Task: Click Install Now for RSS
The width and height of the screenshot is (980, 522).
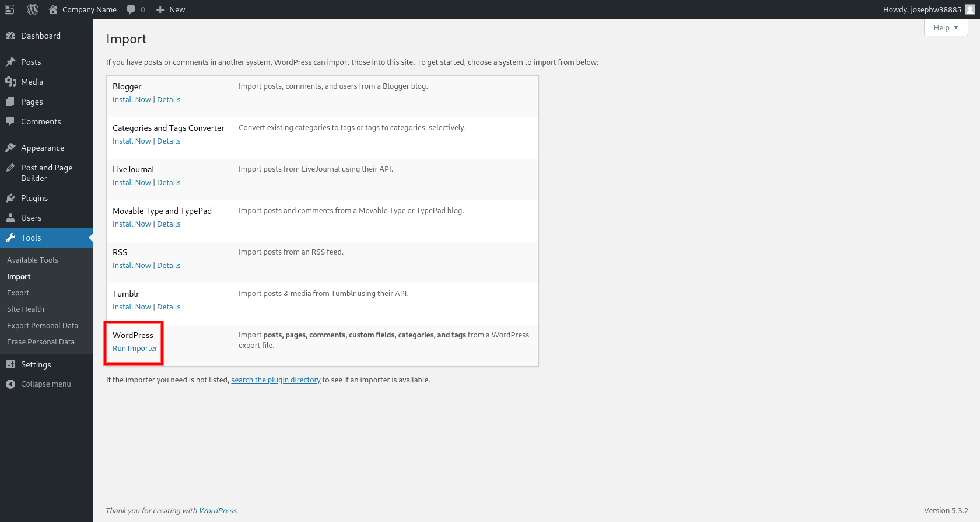Action: (132, 265)
